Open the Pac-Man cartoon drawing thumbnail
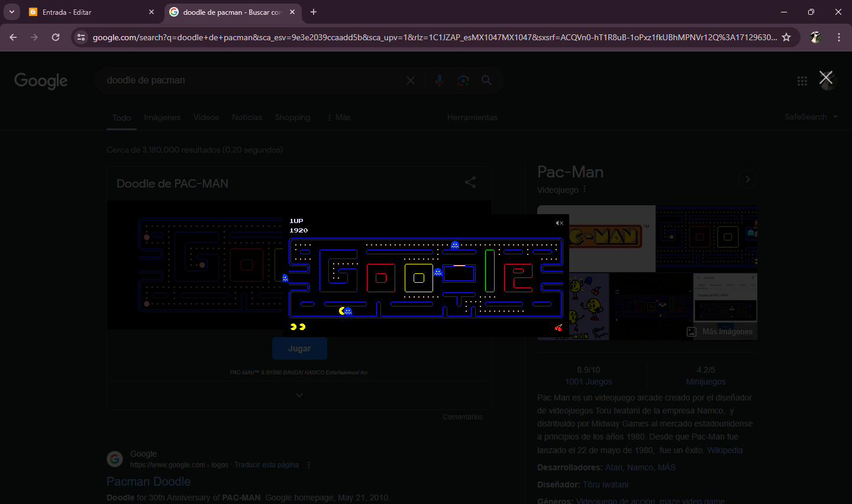The image size is (852, 504). pos(573,306)
